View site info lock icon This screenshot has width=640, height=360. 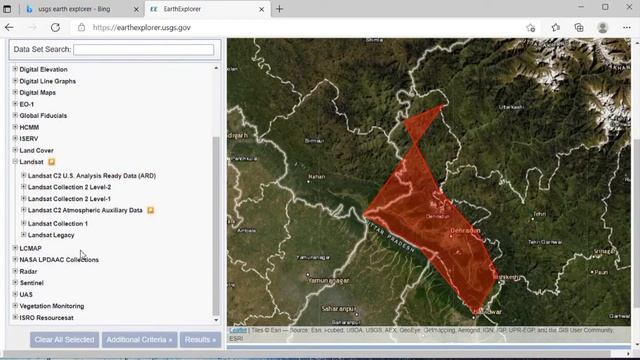click(82, 27)
